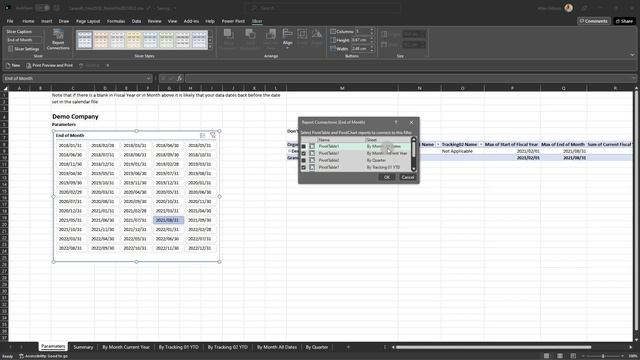
Task: Open Slicer Settings
Action: point(23,49)
